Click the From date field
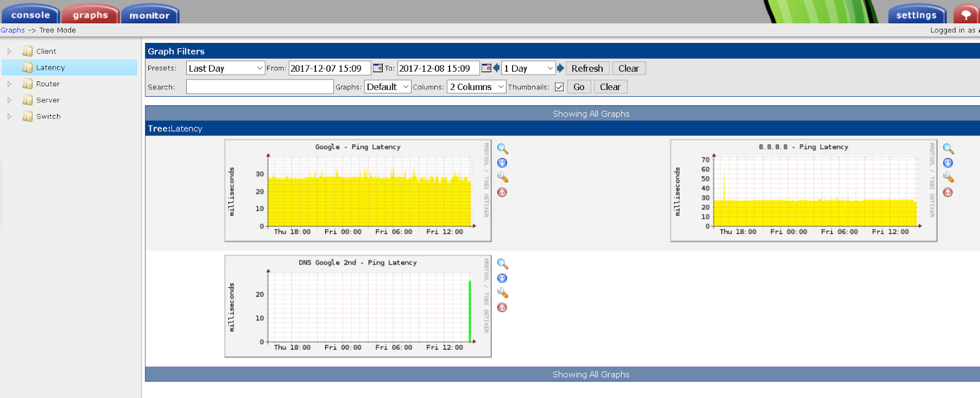The width and height of the screenshot is (980, 398). (x=330, y=68)
